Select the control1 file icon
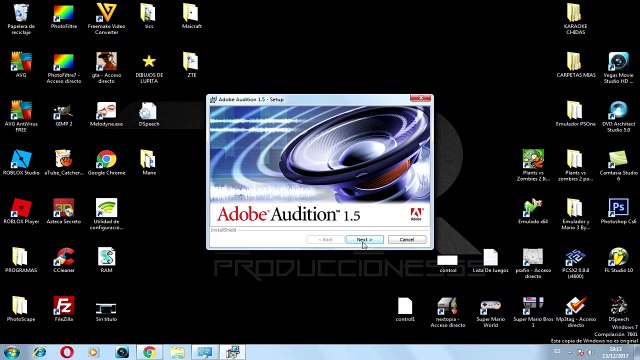The width and height of the screenshot is (640, 360). tap(405, 309)
